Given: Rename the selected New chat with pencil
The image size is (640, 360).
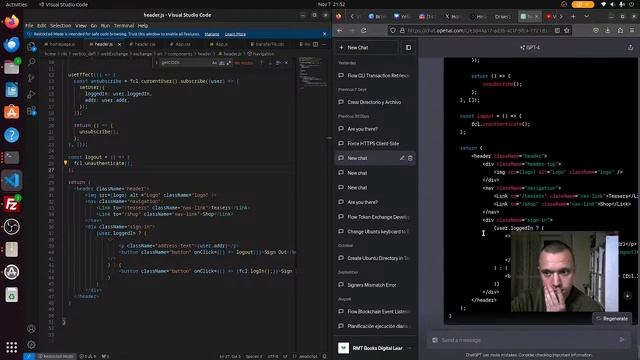Looking at the screenshot, I should click(402, 158).
